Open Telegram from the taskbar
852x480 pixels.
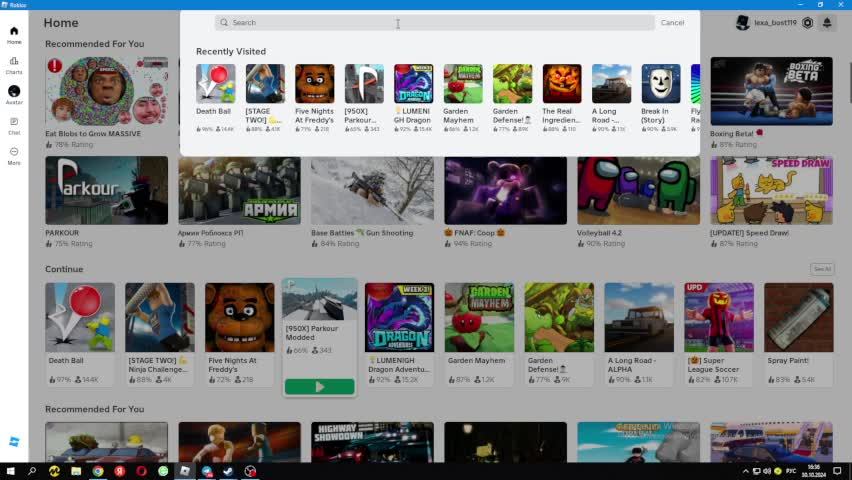point(206,471)
